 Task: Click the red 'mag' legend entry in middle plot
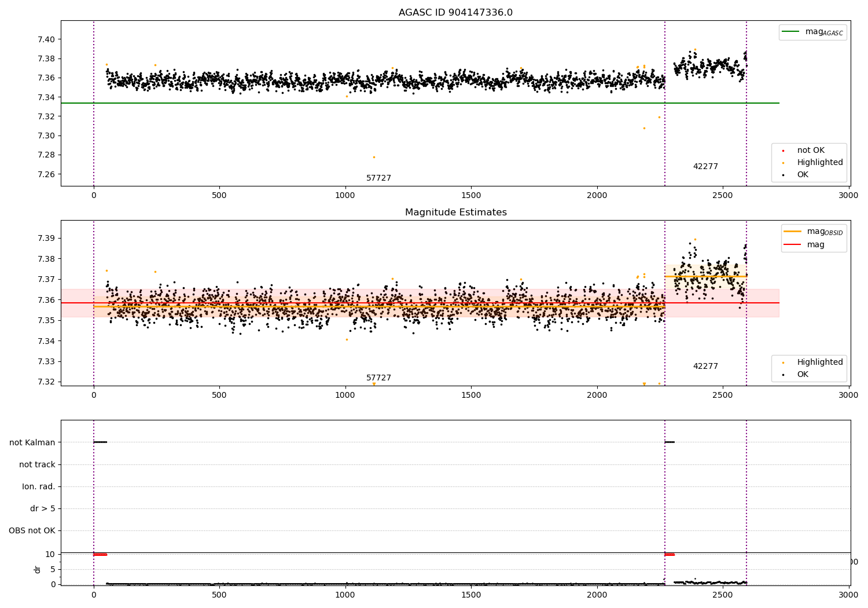pos(815,245)
